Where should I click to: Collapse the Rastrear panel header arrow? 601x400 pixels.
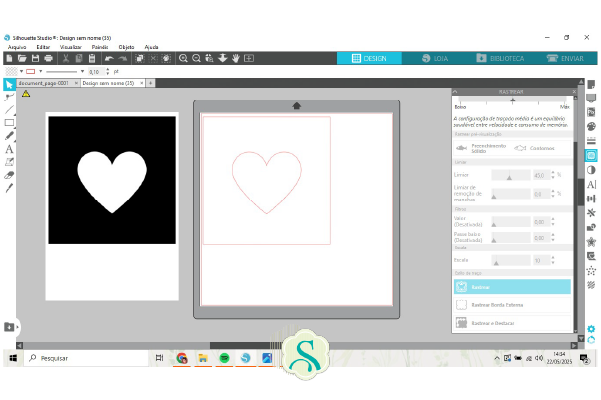pos(455,92)
